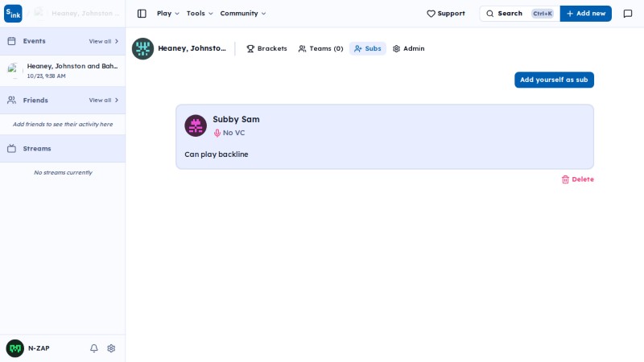Click the breadcrumb tournament name at top
This screenshot has width=644, height=362.
click(85, 14)
